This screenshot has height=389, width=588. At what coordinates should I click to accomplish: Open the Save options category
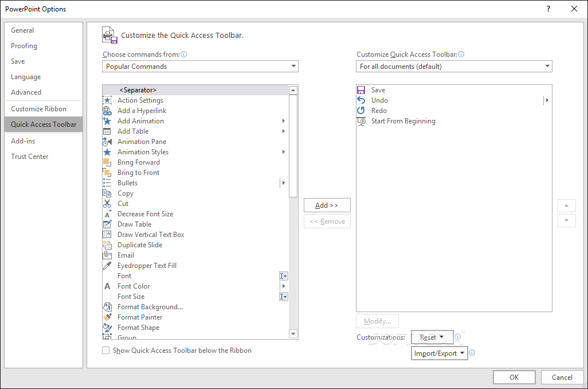(44, 61)
